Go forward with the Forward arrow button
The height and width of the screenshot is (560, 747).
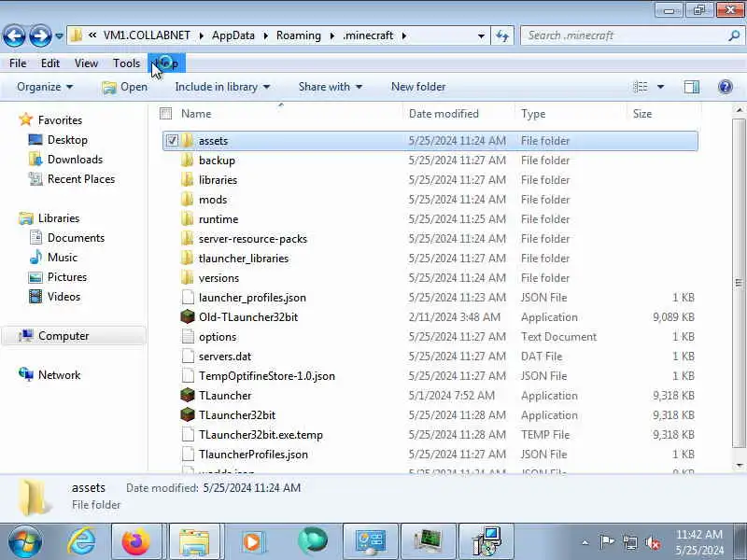pos(40,35)
